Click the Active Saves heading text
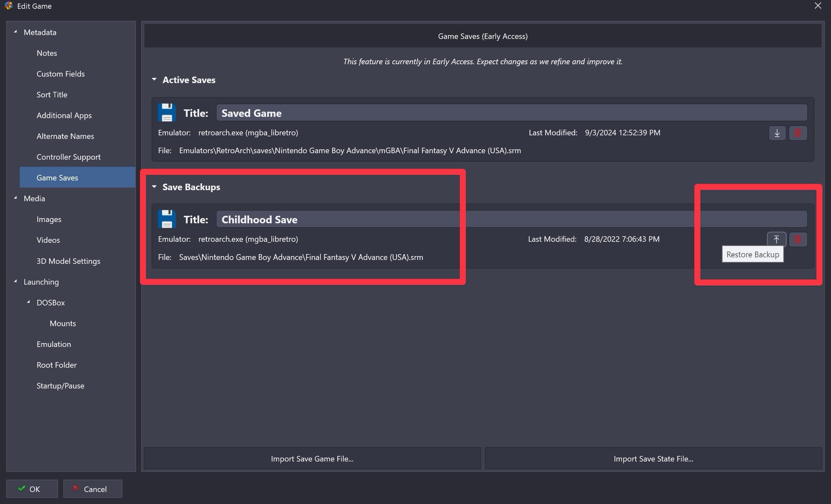The height and width of the screenshot is (504, 831). pos(189,80)
